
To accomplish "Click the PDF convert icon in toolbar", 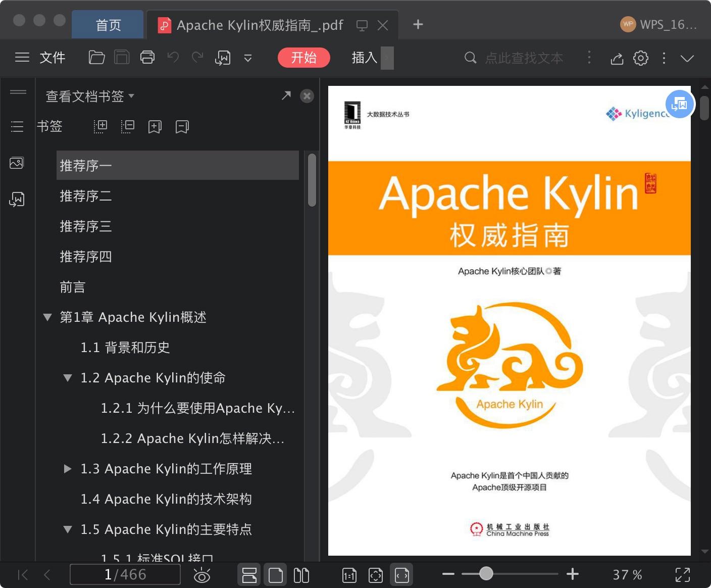I will coord(223,58).
